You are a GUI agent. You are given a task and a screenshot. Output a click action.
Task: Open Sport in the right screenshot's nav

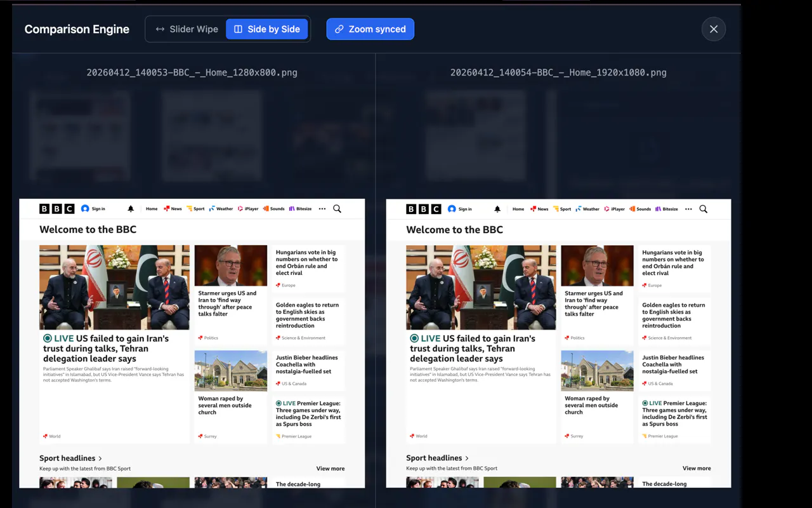coord(562,209)
